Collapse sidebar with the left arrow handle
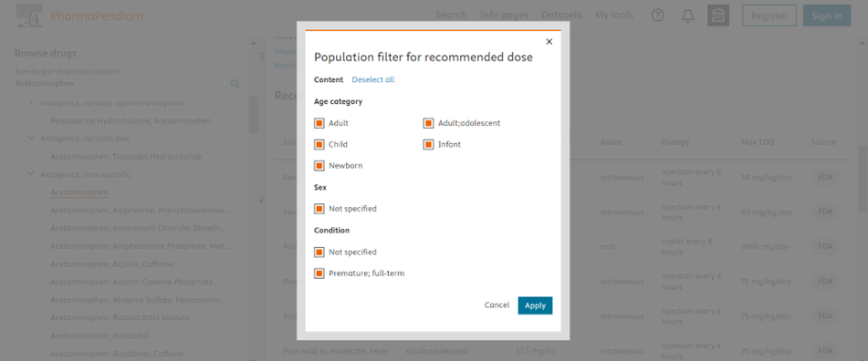Screen dimensions: 868x361 (x=261, y=201)
